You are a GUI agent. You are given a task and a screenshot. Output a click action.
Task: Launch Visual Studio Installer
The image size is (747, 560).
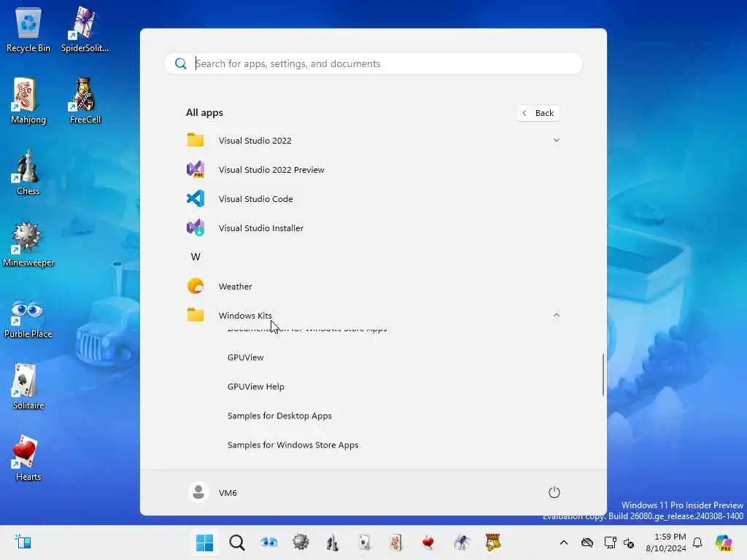click(373, 227)
